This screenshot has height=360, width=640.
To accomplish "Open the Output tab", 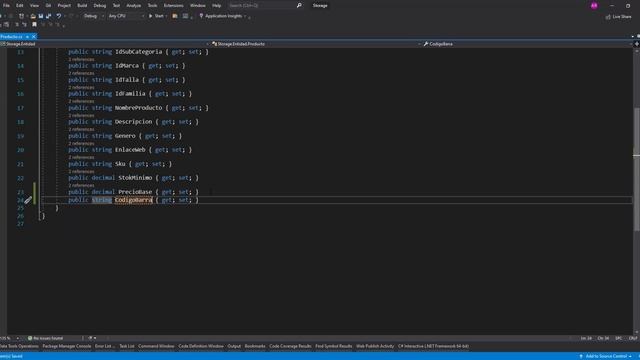I will point(234,346).
